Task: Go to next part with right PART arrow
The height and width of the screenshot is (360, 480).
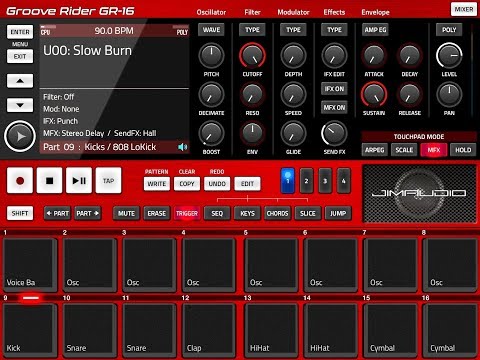Action: pyautogui.click(x=88, y=213)
